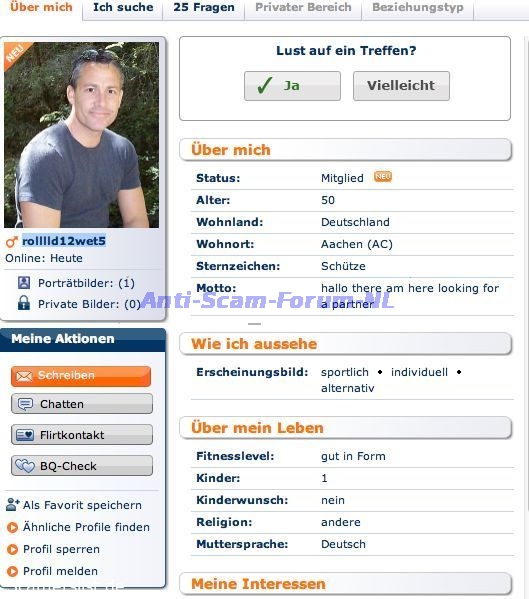Click the orange arrow icon beside Profil melden
The height and width of the screenshot is (599, 529).
[12, 571]
